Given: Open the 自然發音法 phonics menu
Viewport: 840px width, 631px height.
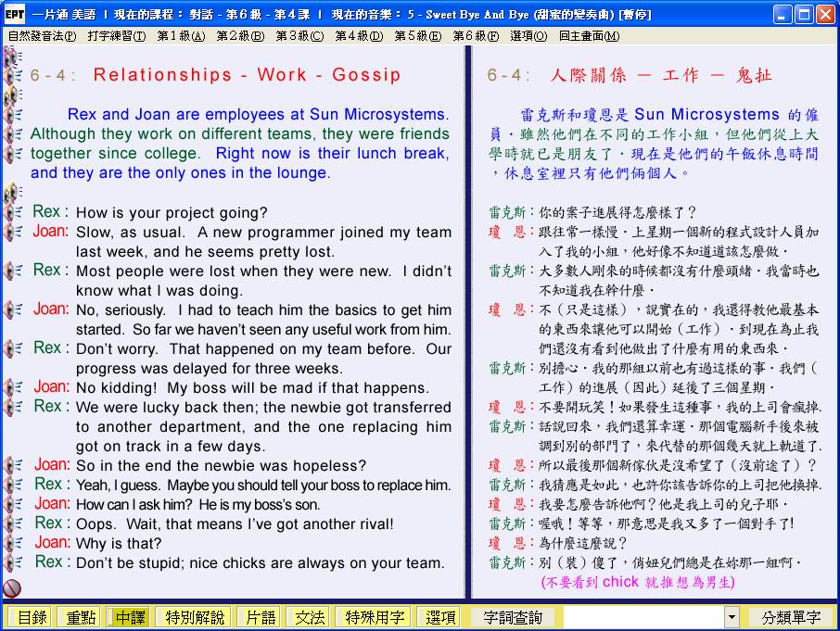Looking at the screenshot, I should click(x=42, y=36).
